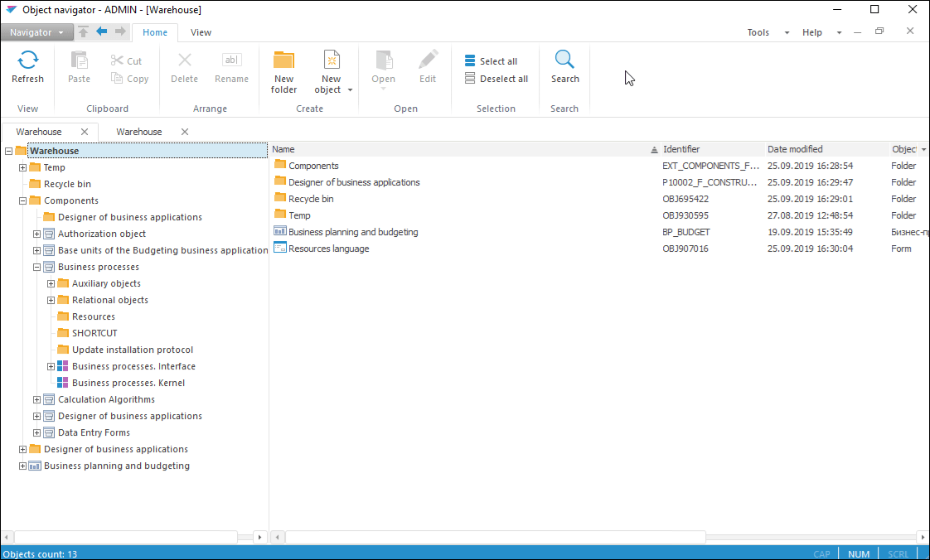Image resolution: width=930 pixels, height=560 pixels.
Task: Expand the Authorization object node
Action: [36, 234]
